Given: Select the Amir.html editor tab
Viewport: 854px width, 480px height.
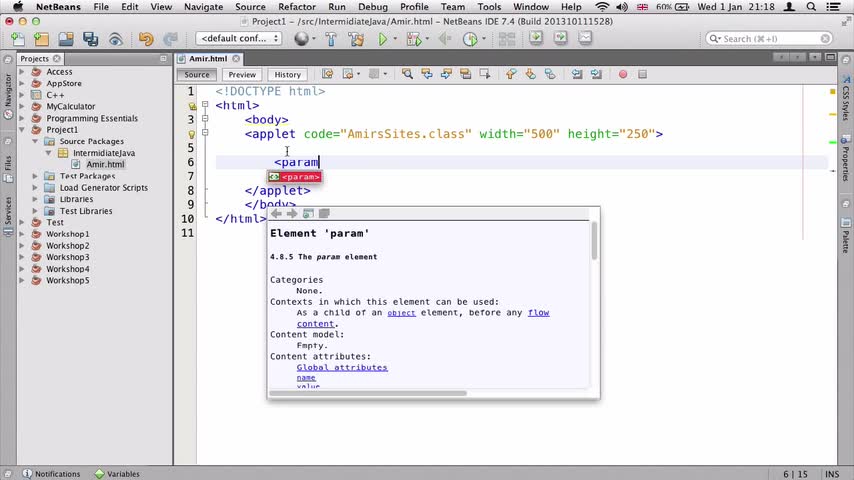Looking at the screenshot, I should coord(208,58).
